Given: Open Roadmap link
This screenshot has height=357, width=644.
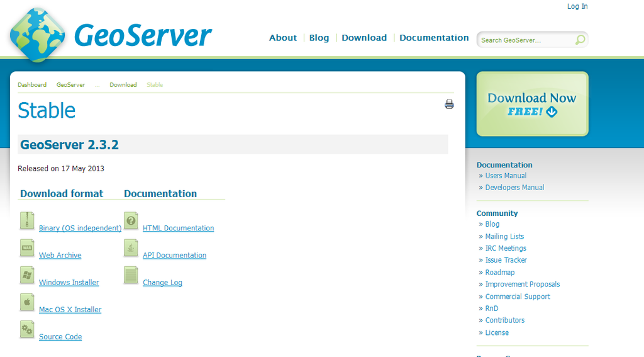Looking at the screenshot, I should [500, 272].
